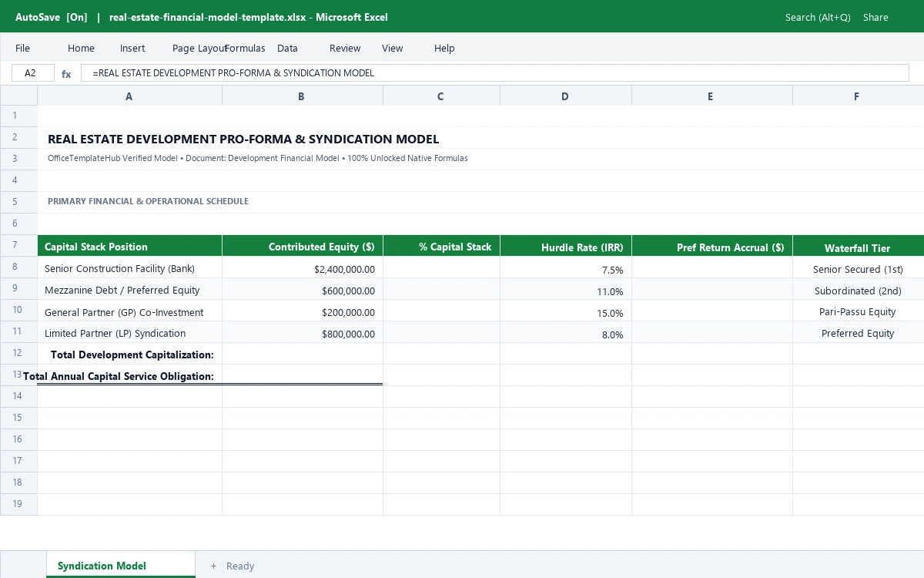Add a new sheet with plus icon
This screenshot has width=924, height=578.
213,566
